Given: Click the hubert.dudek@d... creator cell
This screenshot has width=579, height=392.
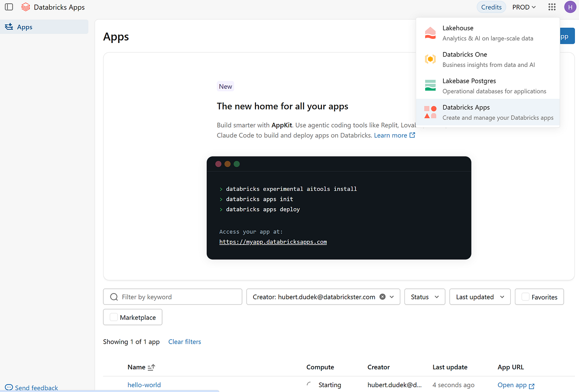Looking at the screenshot, I should coord(395,385).
